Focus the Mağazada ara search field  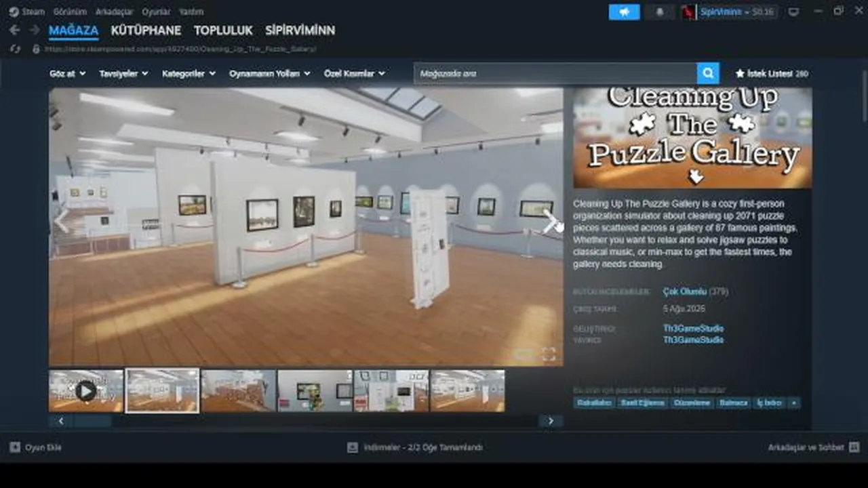[x=555, y=73]
